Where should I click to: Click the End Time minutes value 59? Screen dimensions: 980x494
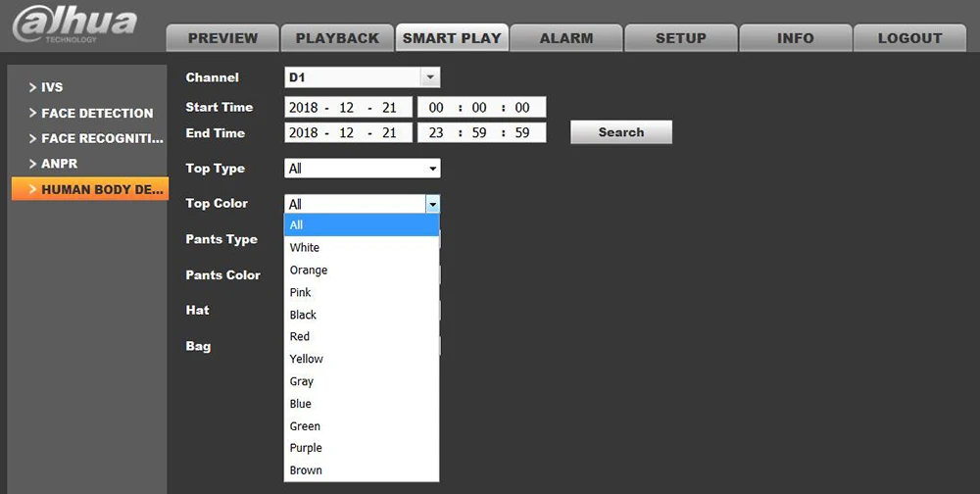click(479, 132)
